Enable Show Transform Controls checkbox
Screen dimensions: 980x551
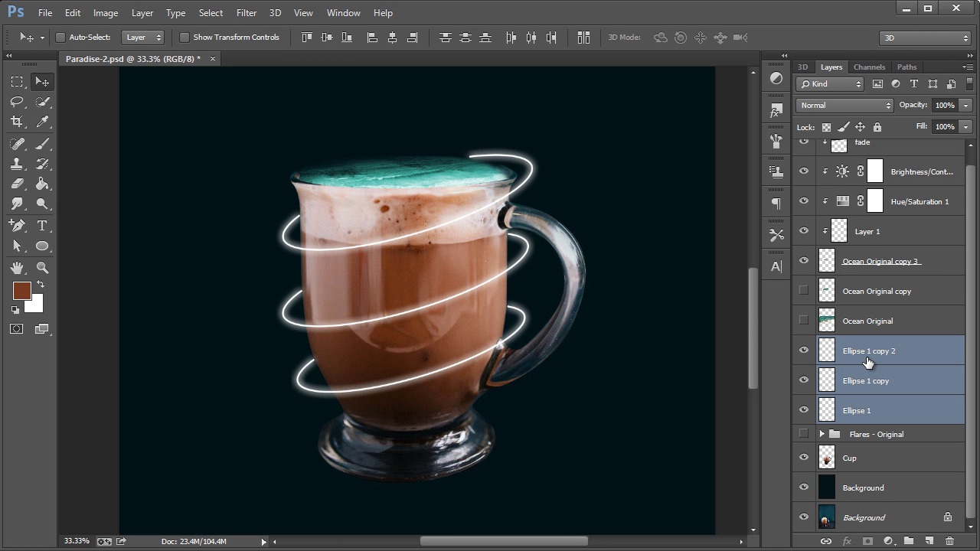coord(185,37)
